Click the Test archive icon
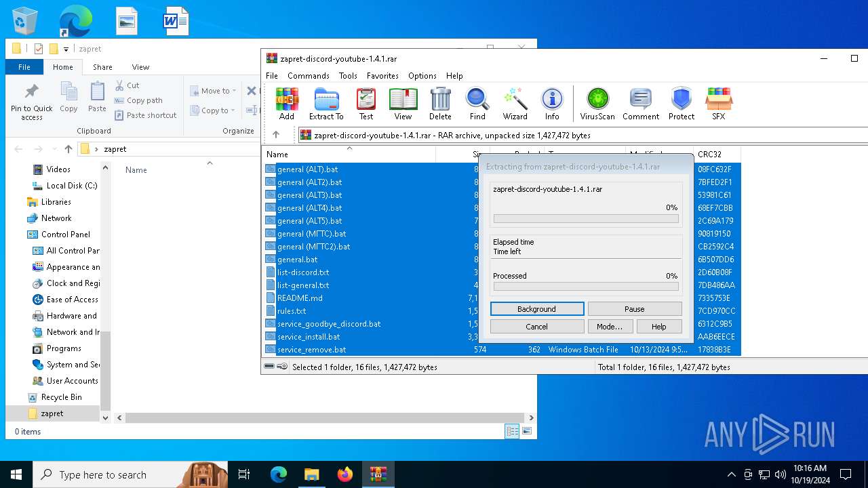868x488 pixels. 366,104
